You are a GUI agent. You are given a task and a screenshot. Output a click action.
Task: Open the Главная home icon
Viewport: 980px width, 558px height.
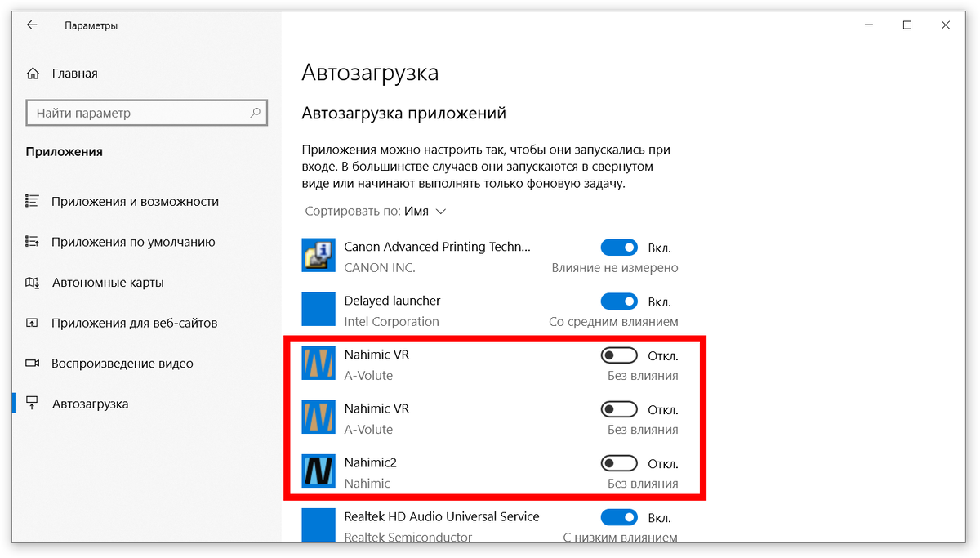point(33,74)
